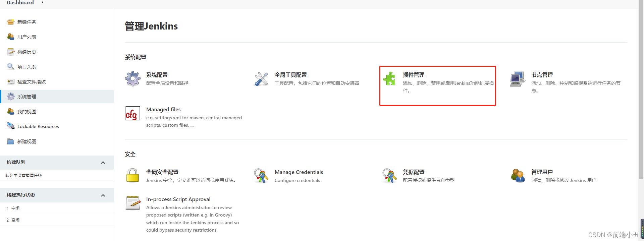Open 新建任务 in the sidebar
Image resolution: width=644 pixels, height=241 pixels.
click(27, 22)
